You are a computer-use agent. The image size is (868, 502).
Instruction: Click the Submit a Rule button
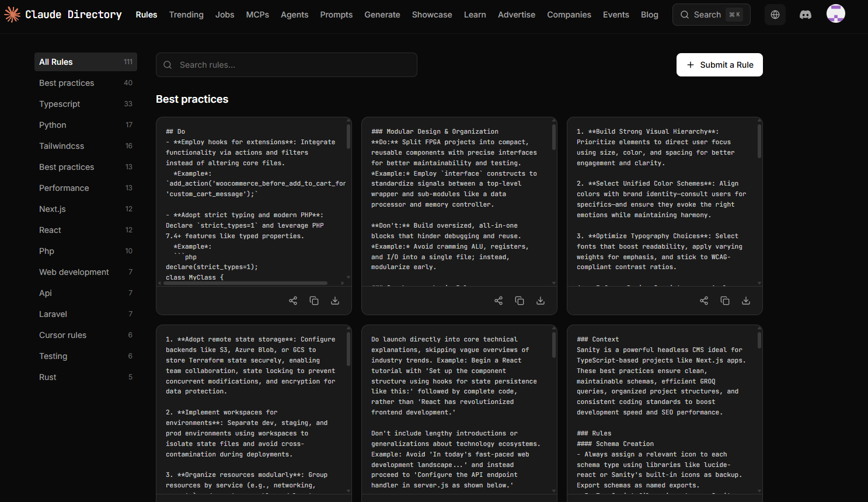tap(719, 65)
